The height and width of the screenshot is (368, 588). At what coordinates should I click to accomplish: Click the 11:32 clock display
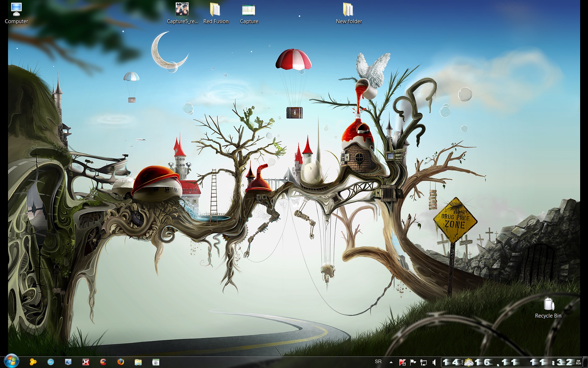552,362
